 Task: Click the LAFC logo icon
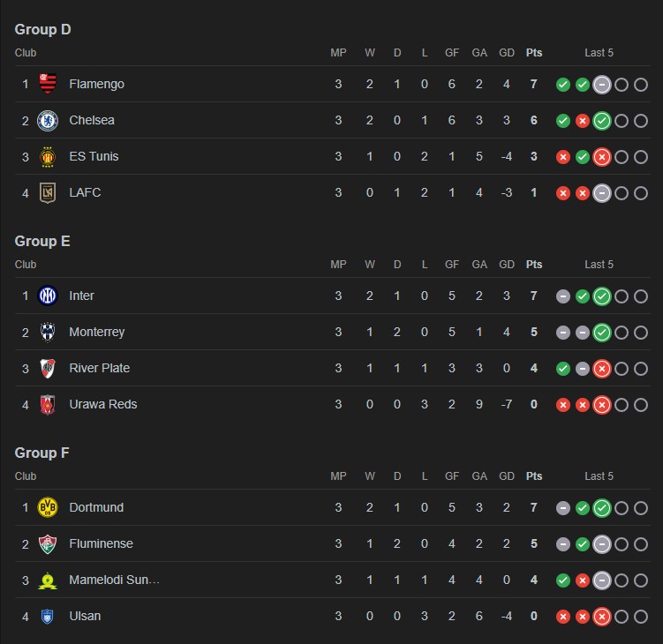pos(48,192)
